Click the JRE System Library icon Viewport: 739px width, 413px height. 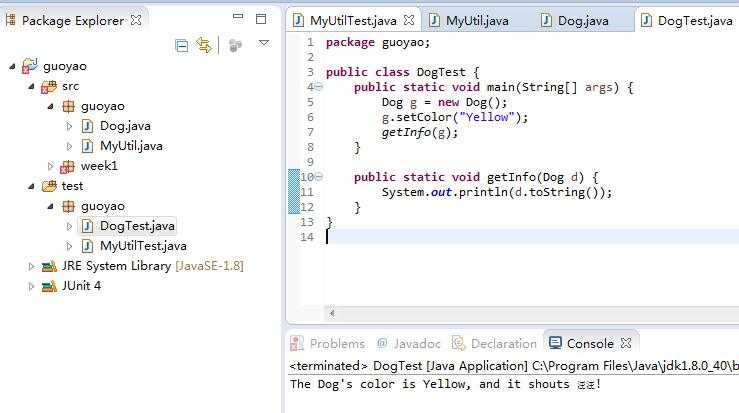coord(49,266)
